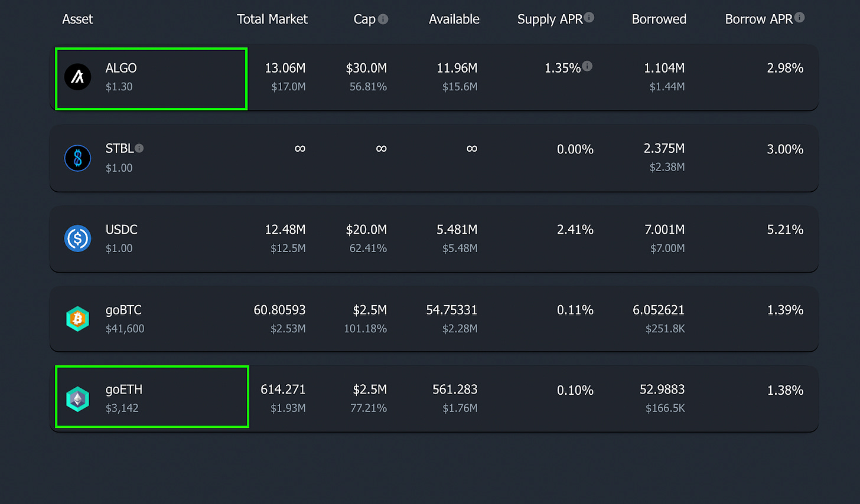The height and width of the screenshot is (504, 860).
Task: Click goBTC borrowed 6.052621
Action: click(x=659, y=310)
